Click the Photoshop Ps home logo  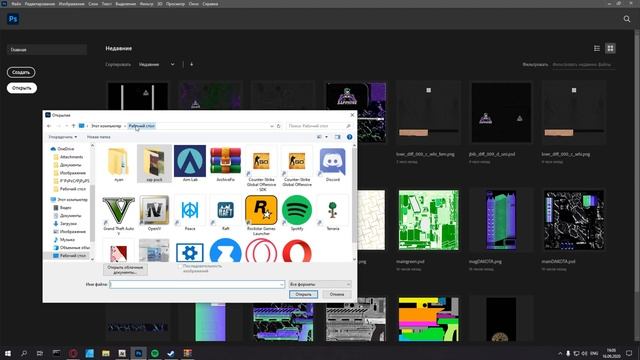pos(13,19)
